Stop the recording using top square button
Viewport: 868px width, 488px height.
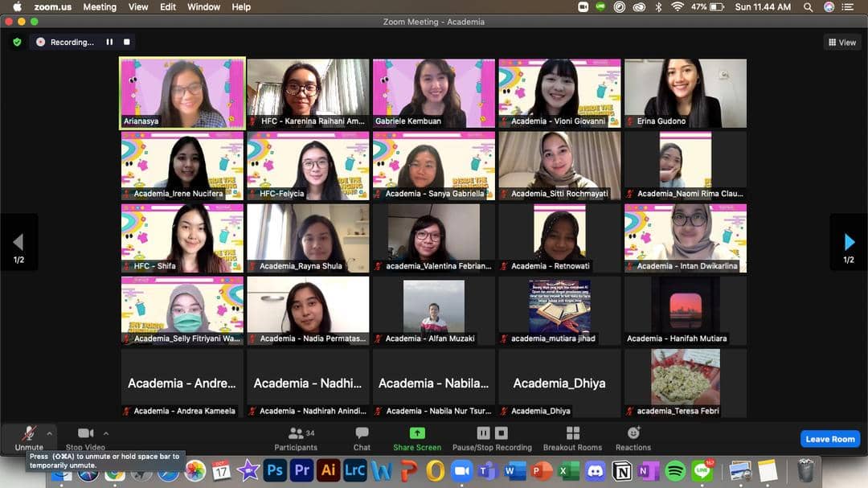(126, 42)
